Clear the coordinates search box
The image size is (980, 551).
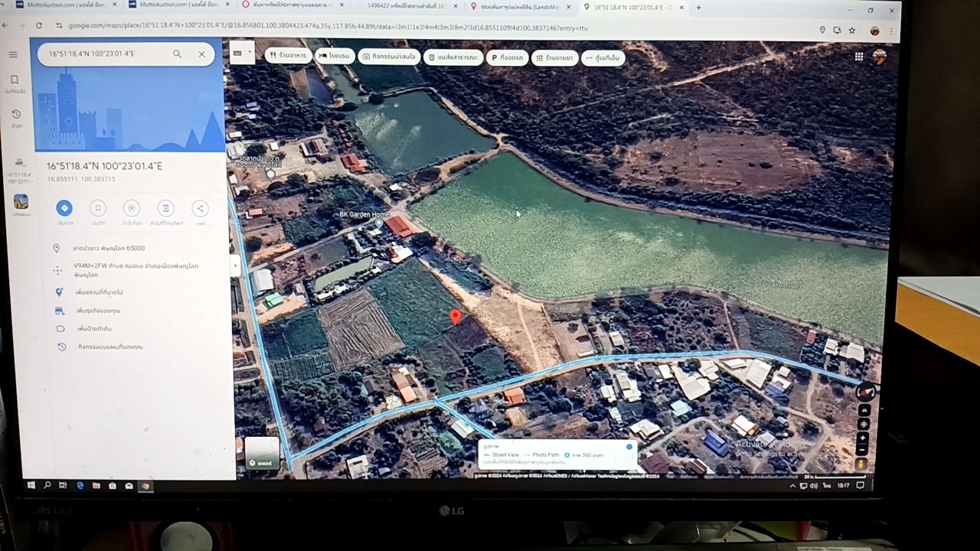tap(201, 54)
